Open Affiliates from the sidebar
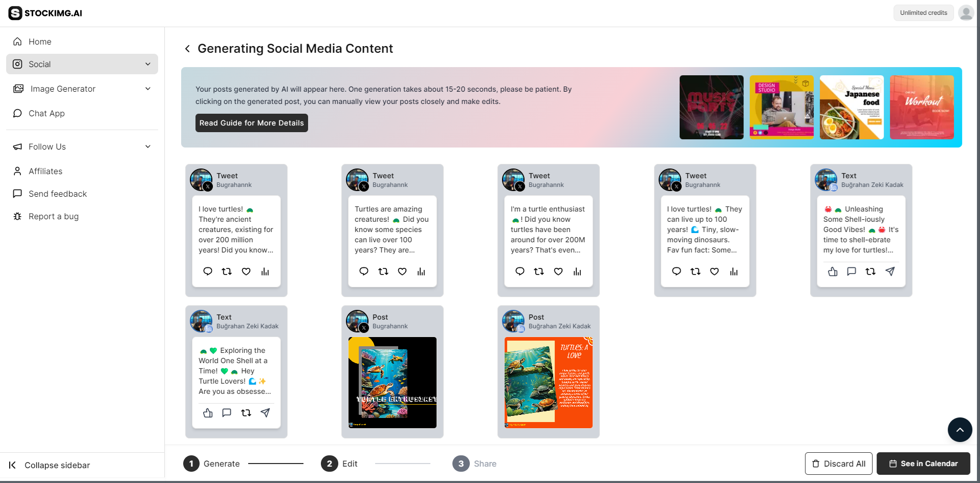 [46, 171]
